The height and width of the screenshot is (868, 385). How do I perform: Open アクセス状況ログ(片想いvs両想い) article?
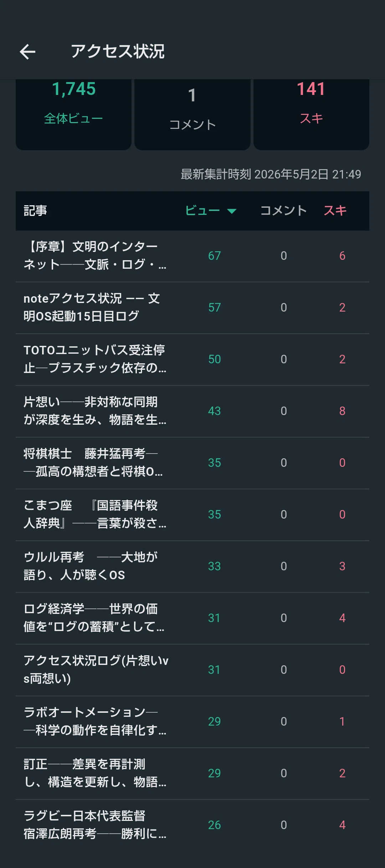point(192,670)
